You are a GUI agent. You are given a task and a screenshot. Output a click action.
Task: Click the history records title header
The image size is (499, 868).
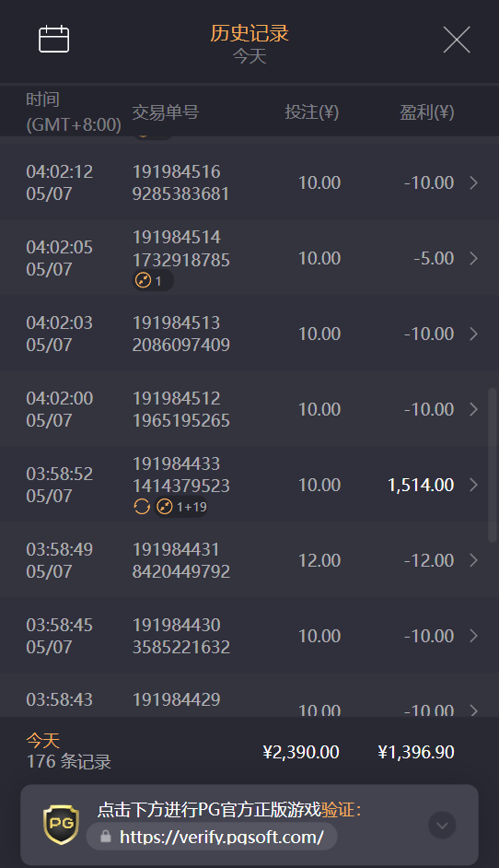249,33
